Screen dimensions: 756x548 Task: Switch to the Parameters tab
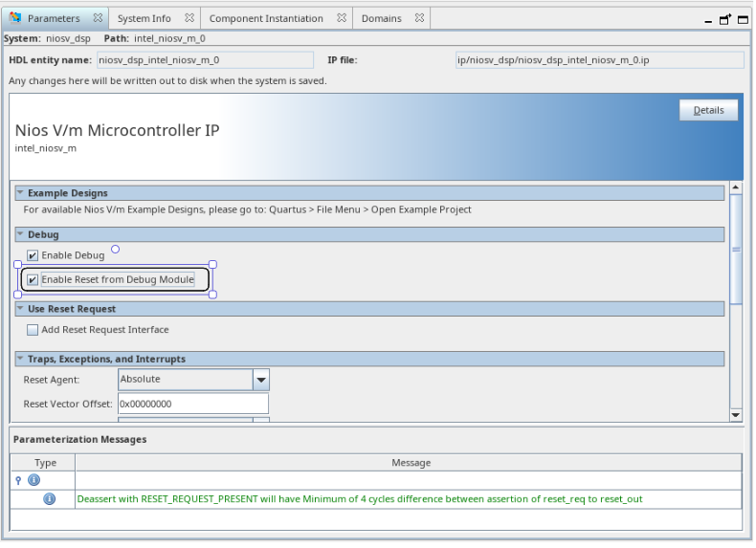[x=54, y=18]
